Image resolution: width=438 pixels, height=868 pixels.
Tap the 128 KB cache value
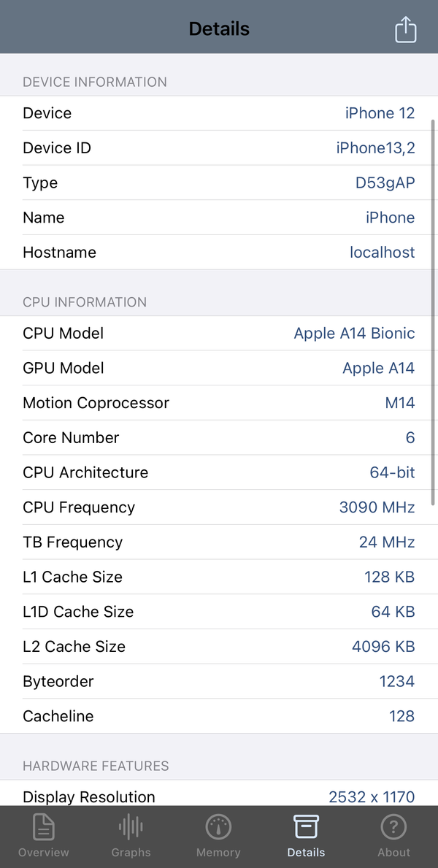point(389,577)
